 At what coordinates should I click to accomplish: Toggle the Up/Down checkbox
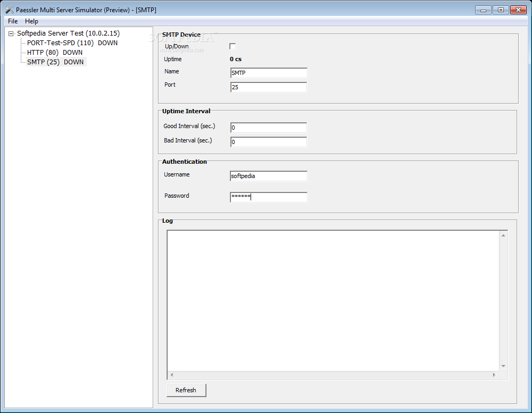[232, 46]
